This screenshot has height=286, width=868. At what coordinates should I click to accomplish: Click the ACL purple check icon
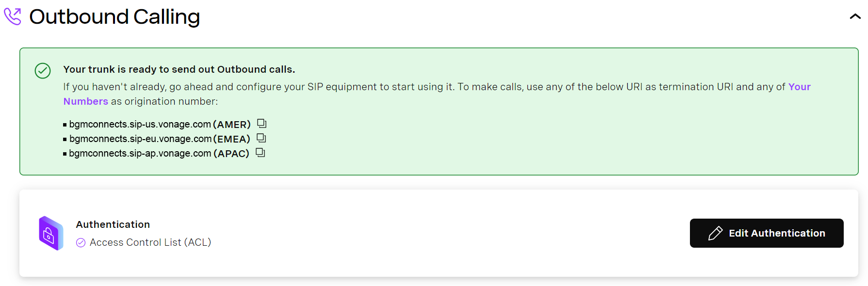81,242
